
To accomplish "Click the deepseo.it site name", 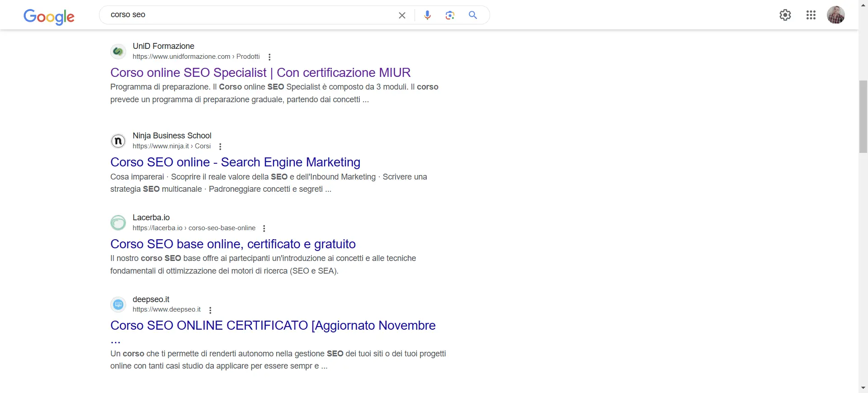I will [x=151, y=299].
